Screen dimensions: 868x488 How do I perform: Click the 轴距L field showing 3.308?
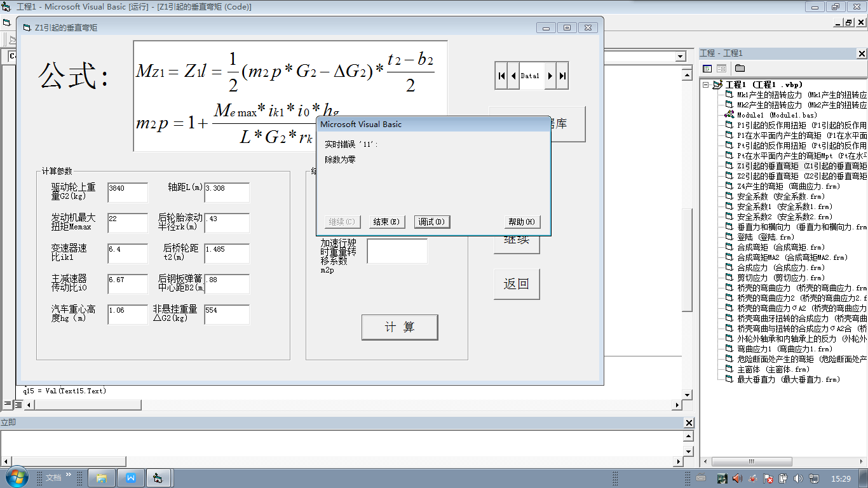click(x=227, y=193)
